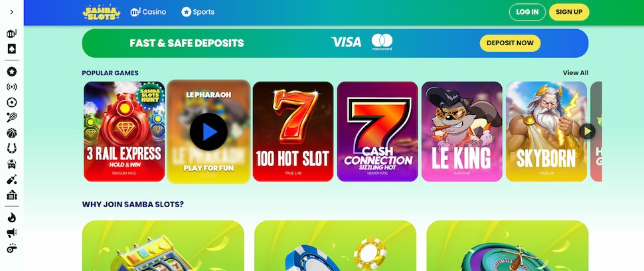This screenshot has width=644, height=271.
Task: Select the live broadcast signal sidebar icon
Action: click(11, 86)
